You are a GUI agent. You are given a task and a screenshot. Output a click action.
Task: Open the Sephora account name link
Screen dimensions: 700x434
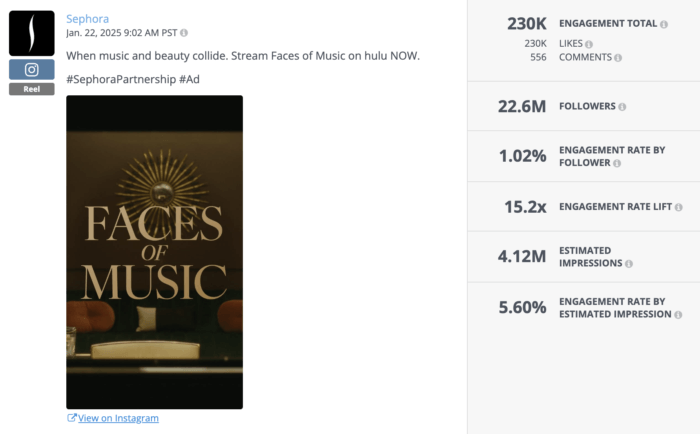[88, 19]
